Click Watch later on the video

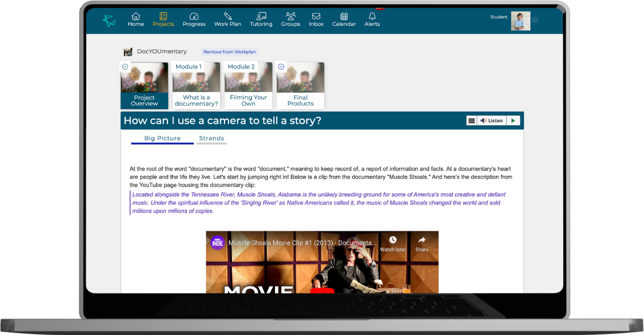click(393, 244)
